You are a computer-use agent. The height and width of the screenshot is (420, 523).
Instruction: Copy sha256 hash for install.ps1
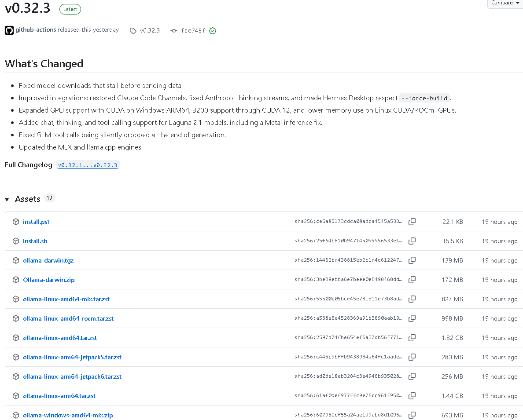412,222
